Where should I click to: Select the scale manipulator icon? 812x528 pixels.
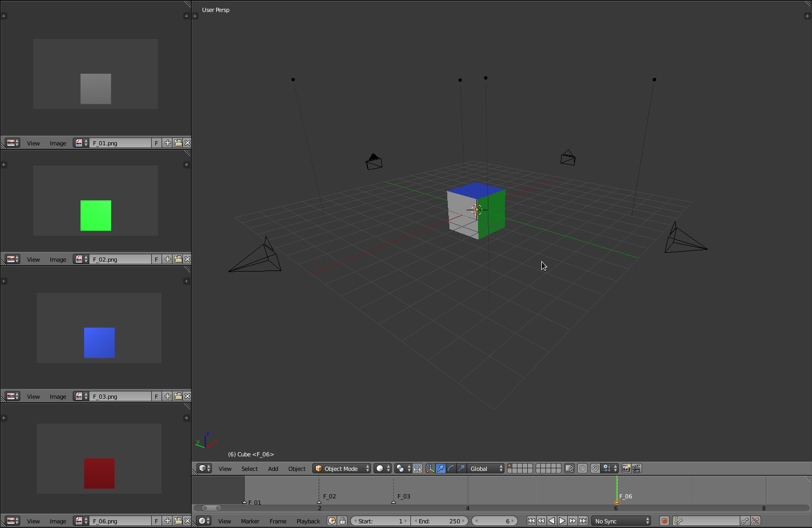coord(461,468)
